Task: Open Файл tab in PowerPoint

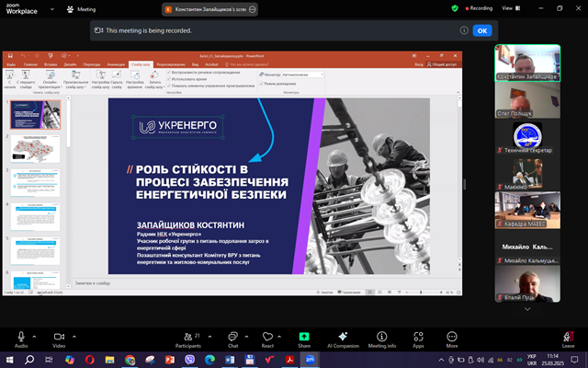Action: [11, 64]
